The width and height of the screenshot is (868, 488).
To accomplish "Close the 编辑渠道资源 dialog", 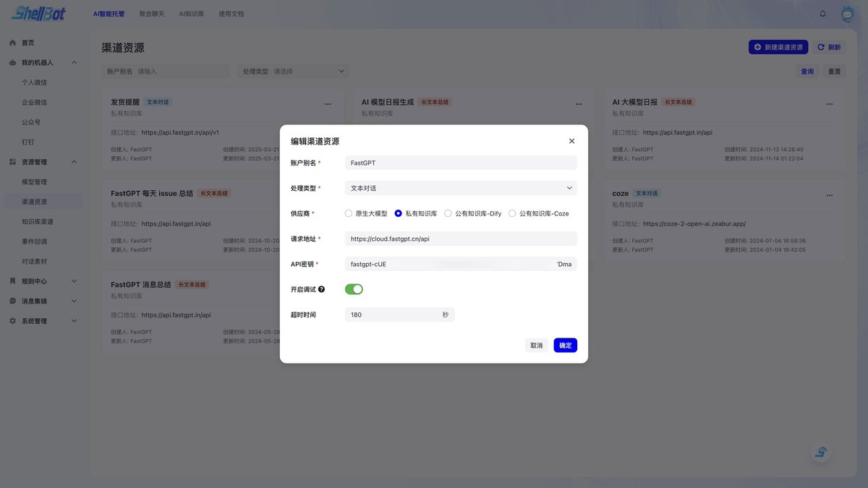I will 571,141.
